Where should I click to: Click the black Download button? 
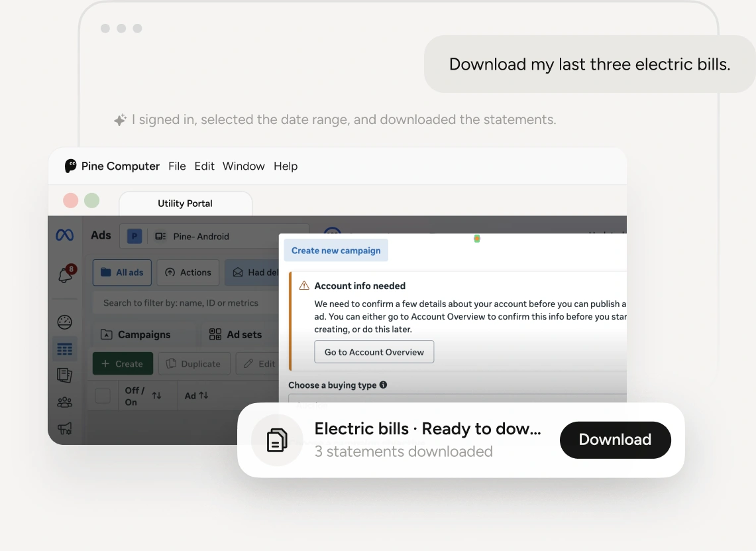pyautogui.click(x=616, y=440)
